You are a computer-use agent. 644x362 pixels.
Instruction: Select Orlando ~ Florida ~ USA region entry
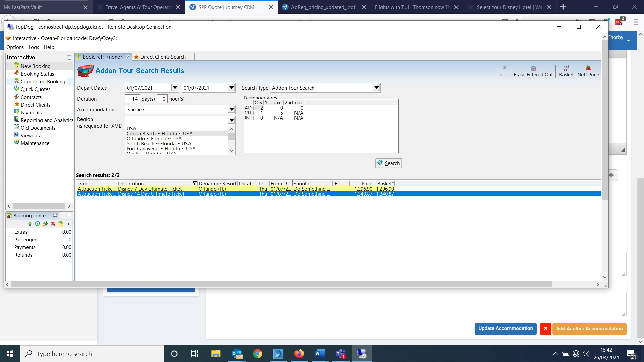point(154,139)
